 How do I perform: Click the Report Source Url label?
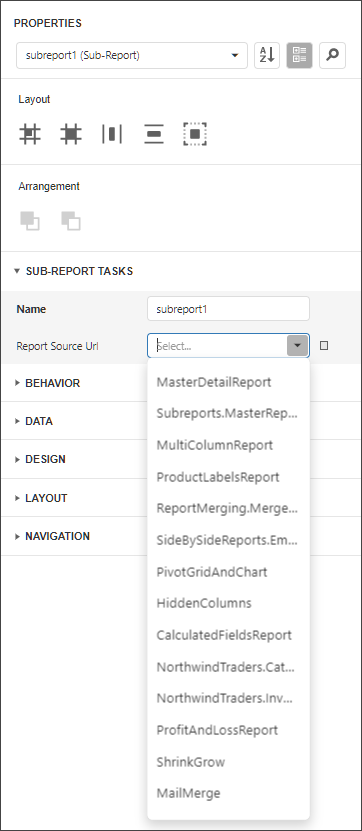(x=57, y=346)
